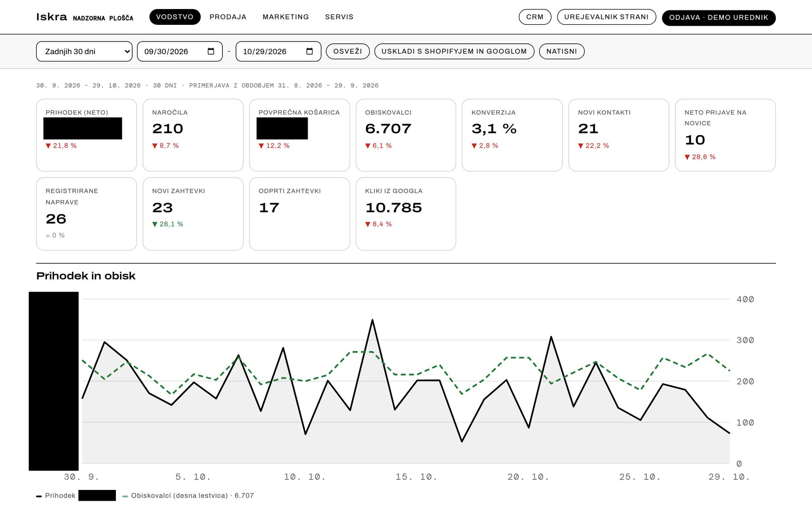Viewport: 812px width, 508px height.
Task: Switch to the Vodstvo tab
Action: coord(175,17)
